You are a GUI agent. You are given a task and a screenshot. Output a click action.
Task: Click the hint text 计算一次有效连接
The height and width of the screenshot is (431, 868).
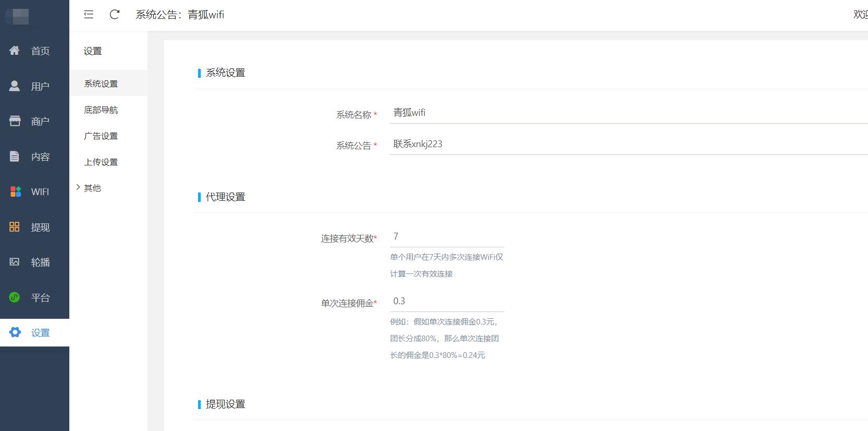tap(421, 274)
